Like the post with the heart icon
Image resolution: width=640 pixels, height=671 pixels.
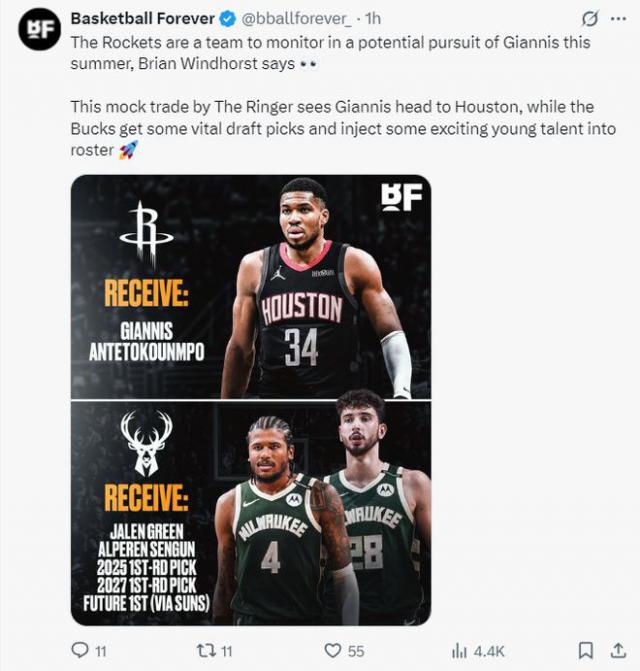[333, 650]
